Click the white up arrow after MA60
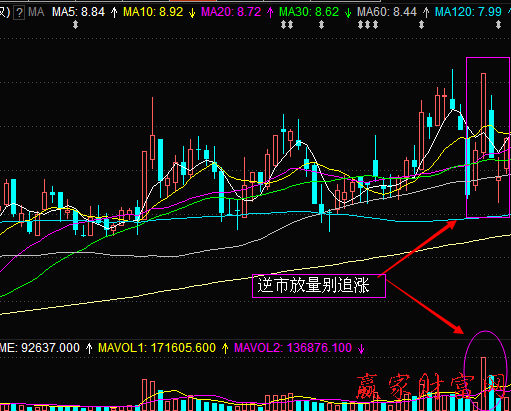This screenshot has height=411, width=511. (x=426, y=13)
